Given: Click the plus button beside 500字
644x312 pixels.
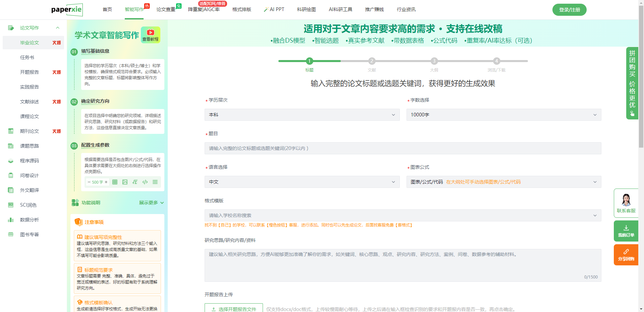Looking at the screenshot, I should tap(106, 182).
